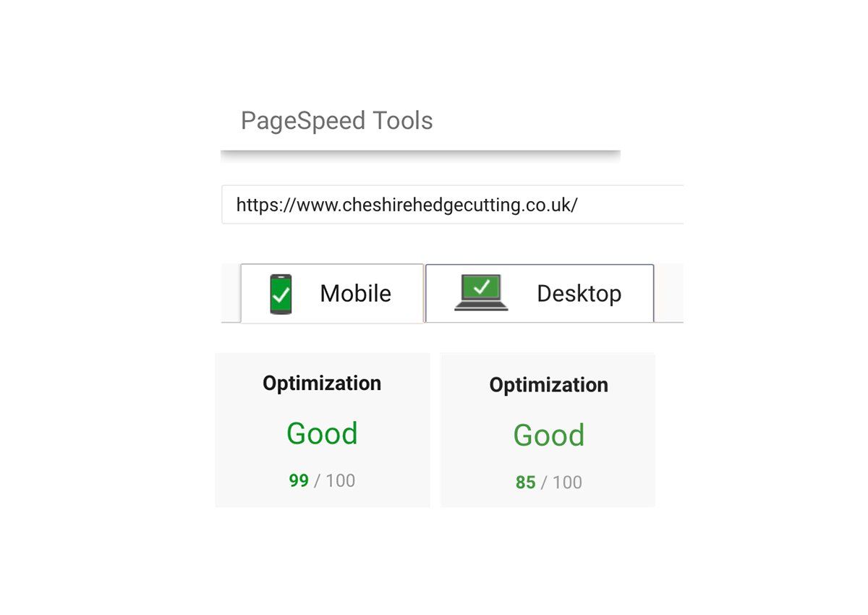
Task: Click the empty tab strip right of Desktop
Action: click(x=669, y=293)
